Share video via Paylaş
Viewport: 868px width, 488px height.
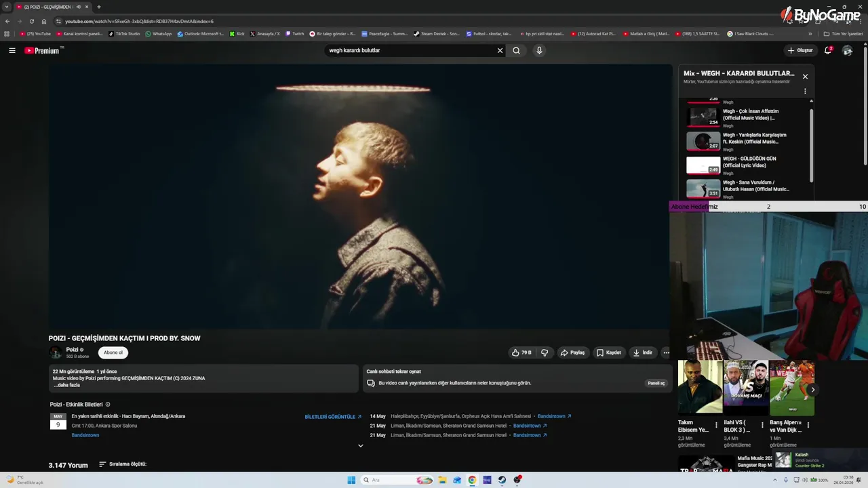[x=573, y=352]
